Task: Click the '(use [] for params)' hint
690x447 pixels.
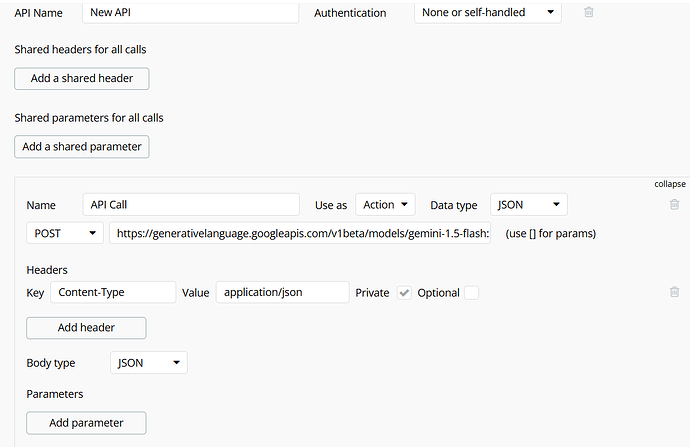Action: click(551, 233)
